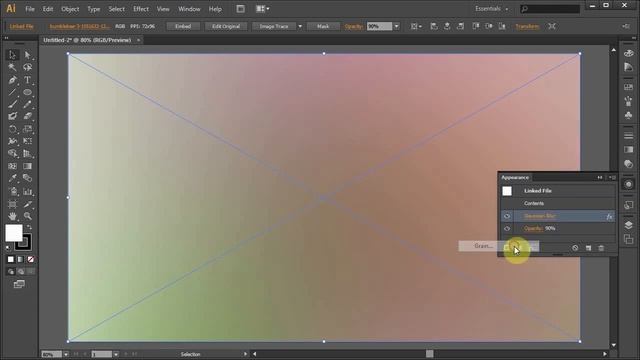Select the Gradient tool
Screen dimensions: 640x360
pos(27,166)
